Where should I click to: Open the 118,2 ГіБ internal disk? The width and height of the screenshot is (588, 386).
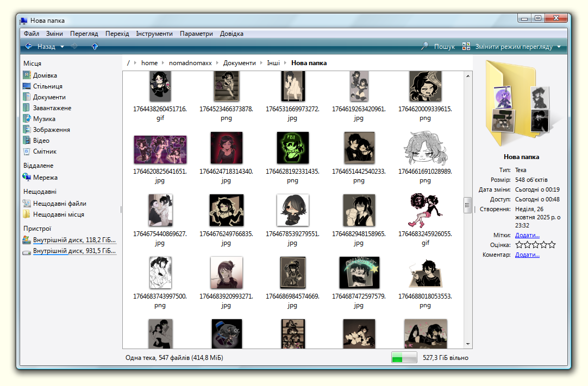(x=70, y=240)
